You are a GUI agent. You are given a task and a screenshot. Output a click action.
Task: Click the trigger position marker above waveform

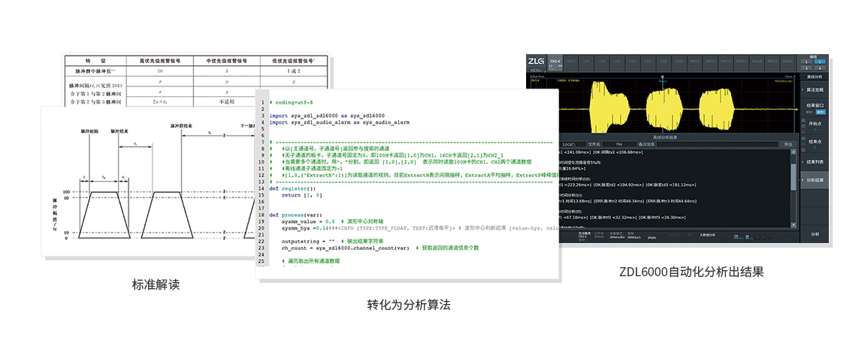click(x=663, y=77)
